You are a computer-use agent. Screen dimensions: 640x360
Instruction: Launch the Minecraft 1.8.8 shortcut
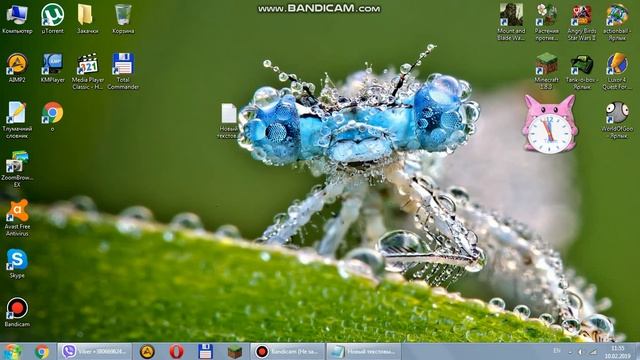(x=547, y=71)
